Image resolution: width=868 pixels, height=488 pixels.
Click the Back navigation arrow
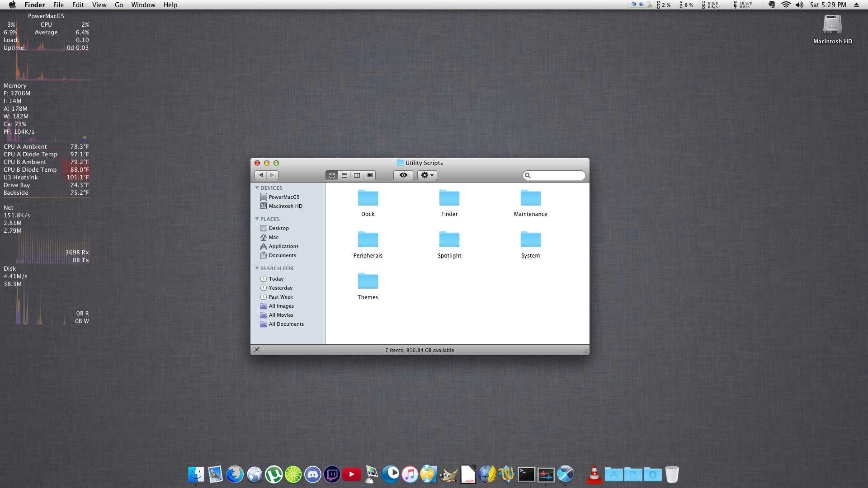261,175
